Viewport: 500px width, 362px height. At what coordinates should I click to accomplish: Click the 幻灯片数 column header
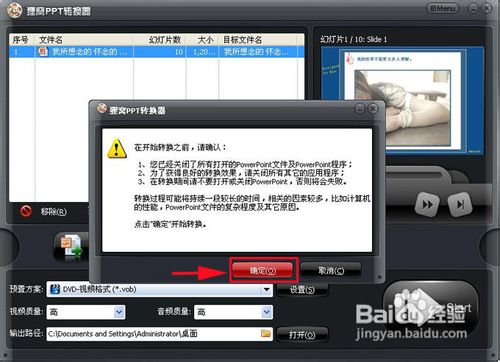pyautogui.click(x=159, y=40)
